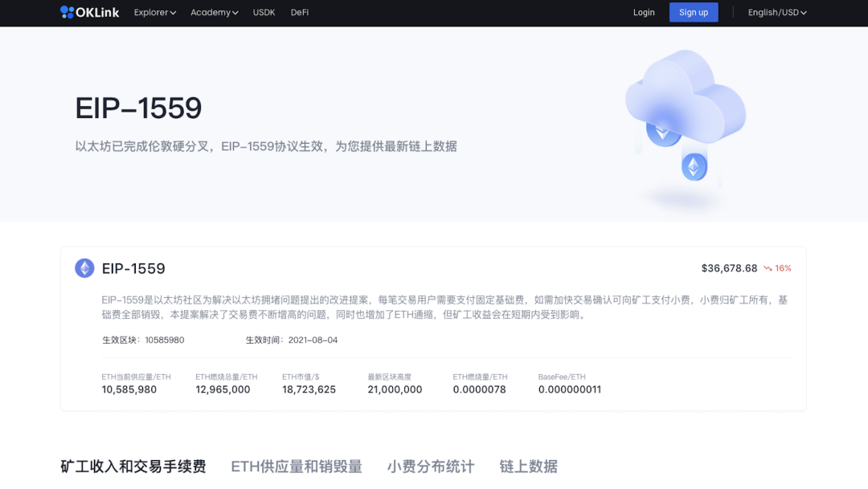
Task: Click the 18,723,625 ETH market cap value
Action: 309,389
